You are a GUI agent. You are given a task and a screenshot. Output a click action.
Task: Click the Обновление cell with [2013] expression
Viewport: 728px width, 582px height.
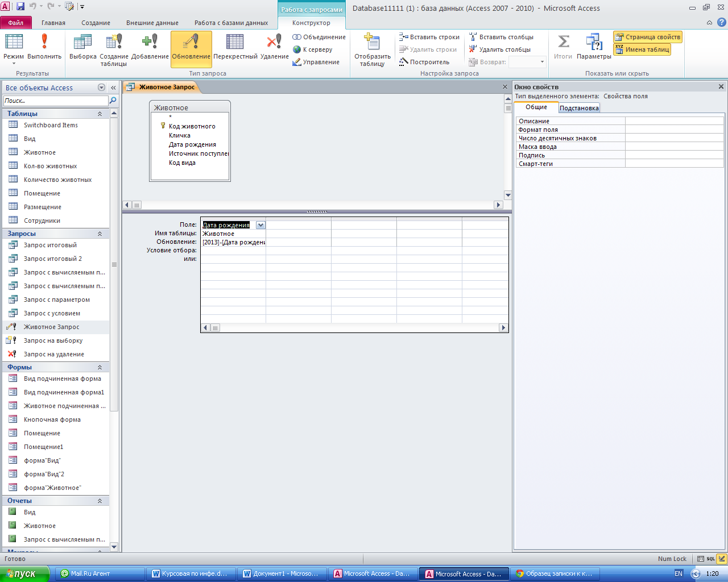pos(233,242)
